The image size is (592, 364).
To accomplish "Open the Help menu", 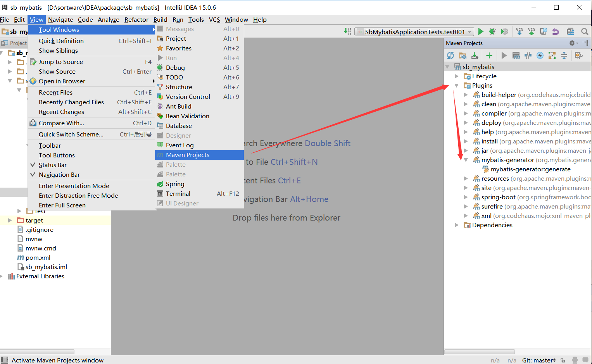I will pyautogui.click(x=260, y=19).
